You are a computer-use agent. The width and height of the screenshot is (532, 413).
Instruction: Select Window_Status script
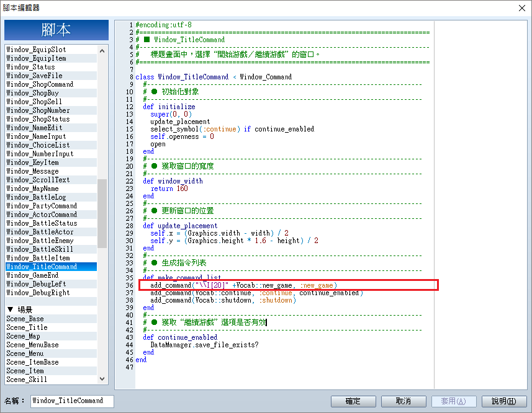[52, 67]
